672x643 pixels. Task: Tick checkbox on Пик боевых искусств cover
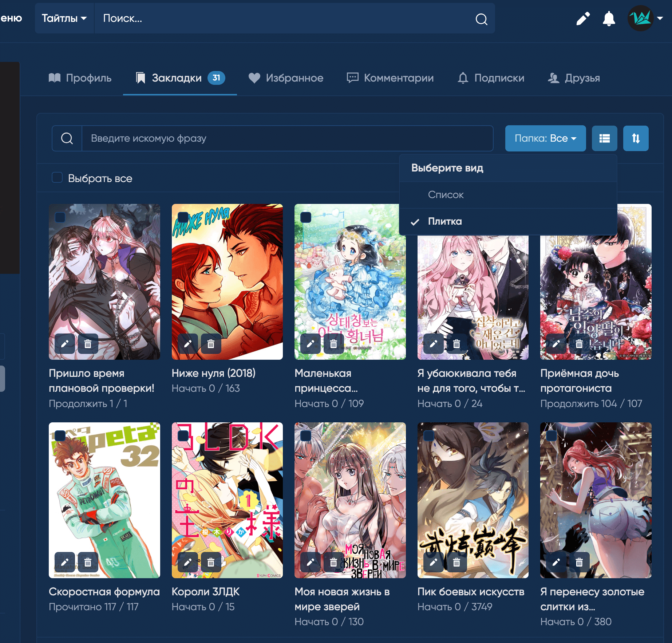coord(429,436)
